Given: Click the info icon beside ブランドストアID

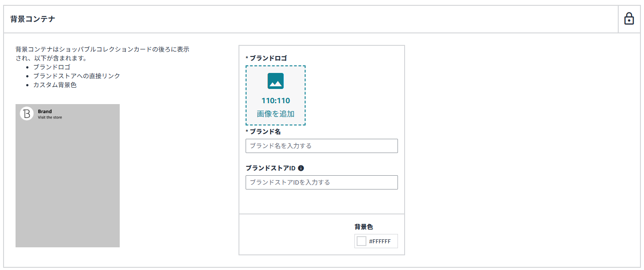Looking at the screenshot, I should coord(301,168).
